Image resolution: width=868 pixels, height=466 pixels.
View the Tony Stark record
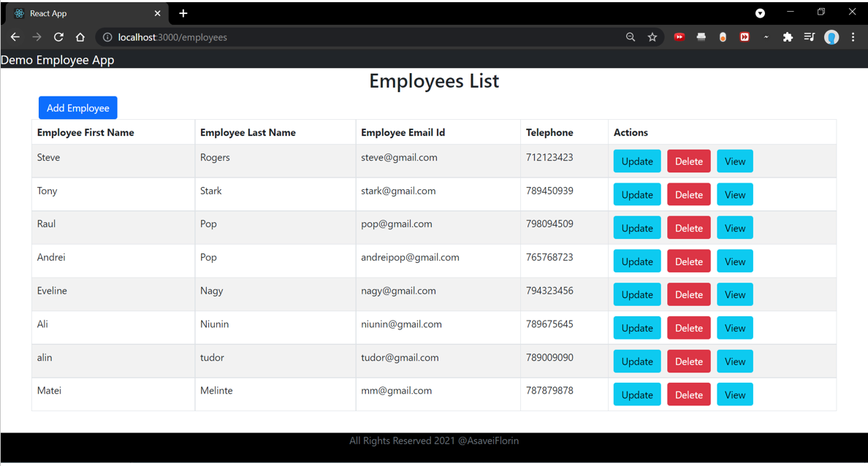click(734, 195)
